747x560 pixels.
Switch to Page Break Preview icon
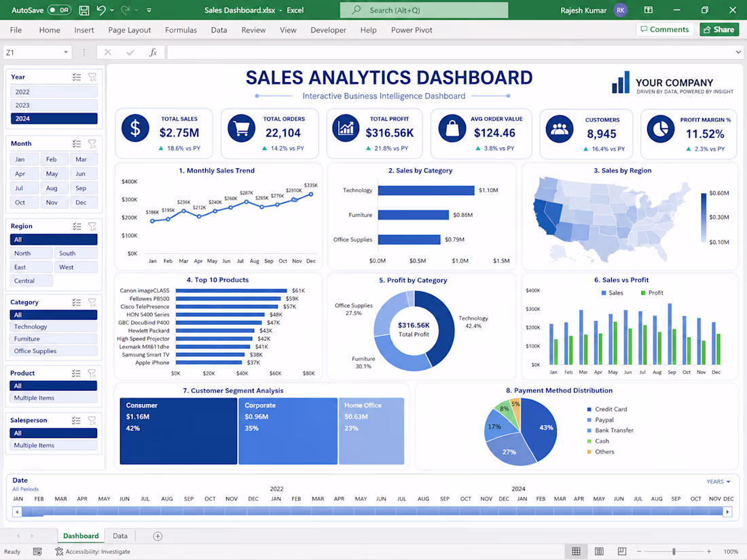coord(621,551)
